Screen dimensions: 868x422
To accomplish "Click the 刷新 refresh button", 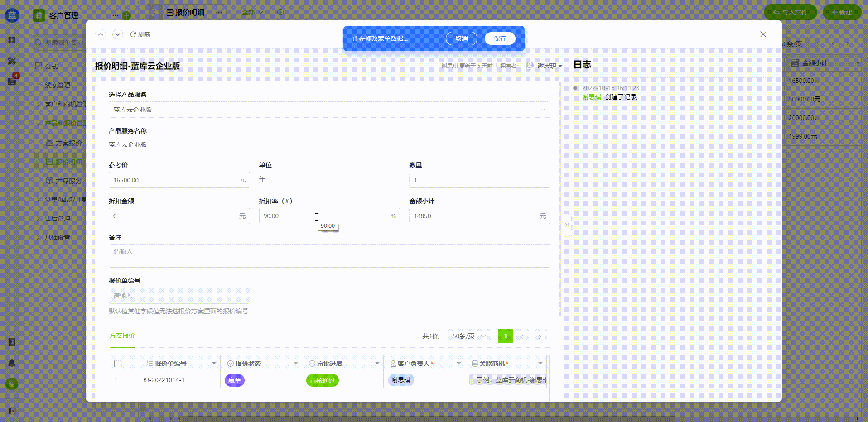I will click(x=140, y=34).
